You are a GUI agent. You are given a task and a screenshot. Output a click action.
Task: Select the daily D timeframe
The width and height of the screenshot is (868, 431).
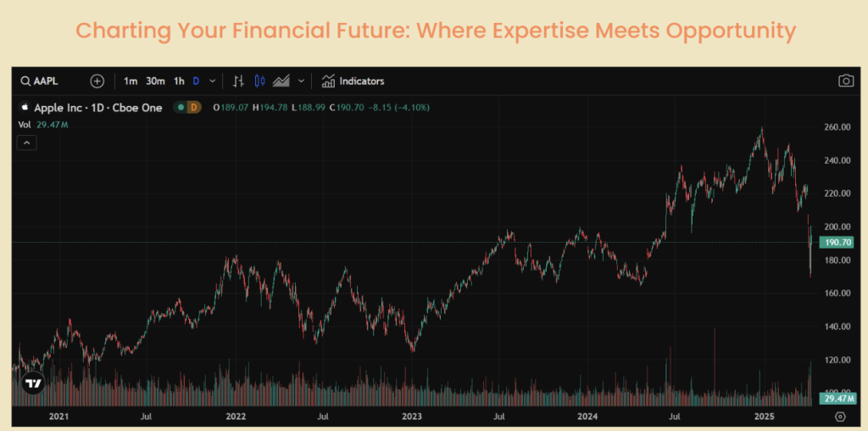point(196,81)
